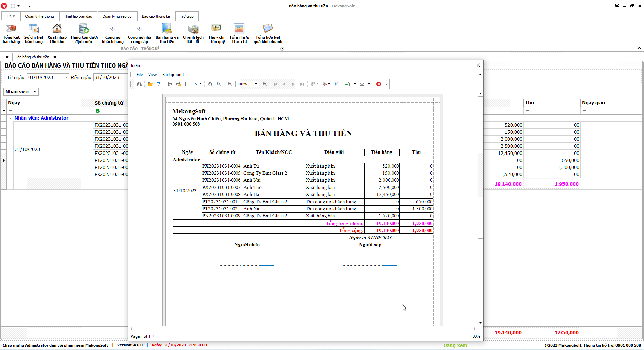
Task: Open Xuất nhập tồn kho report
Action: click(57, 34)
